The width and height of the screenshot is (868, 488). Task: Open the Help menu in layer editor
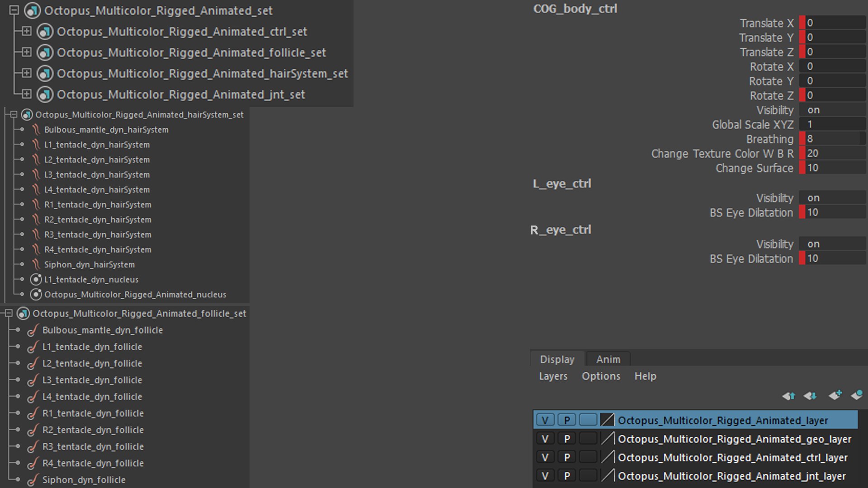(x=645, y=376)
